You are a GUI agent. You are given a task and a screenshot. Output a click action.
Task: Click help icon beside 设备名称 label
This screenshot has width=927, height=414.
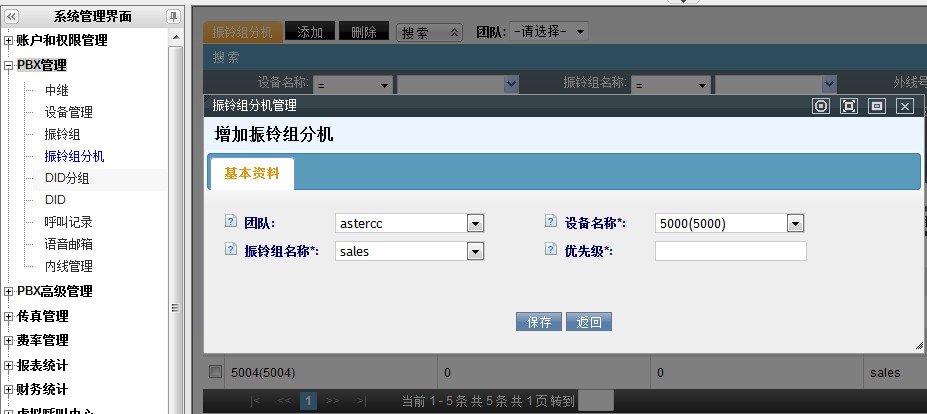(551, 222)
